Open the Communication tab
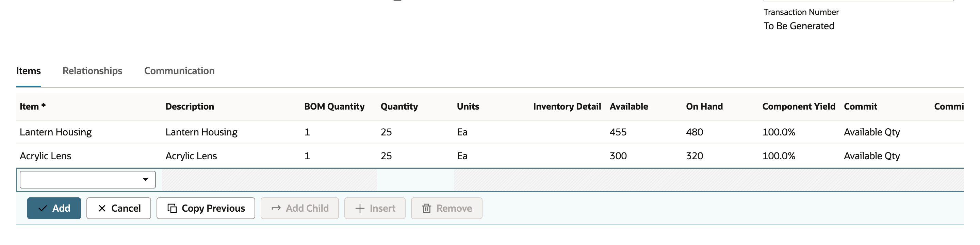This screenshot has width=980, height=245. tap(179, 71)
